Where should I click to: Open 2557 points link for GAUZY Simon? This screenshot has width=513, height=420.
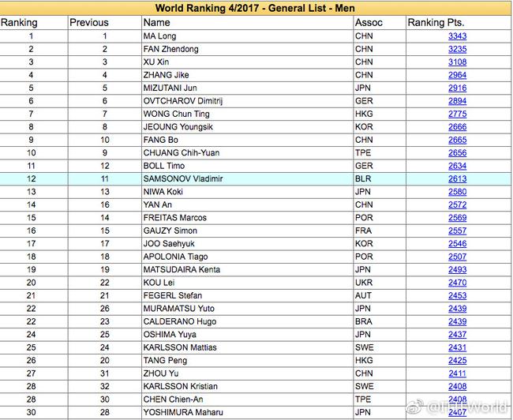point(457,231)
